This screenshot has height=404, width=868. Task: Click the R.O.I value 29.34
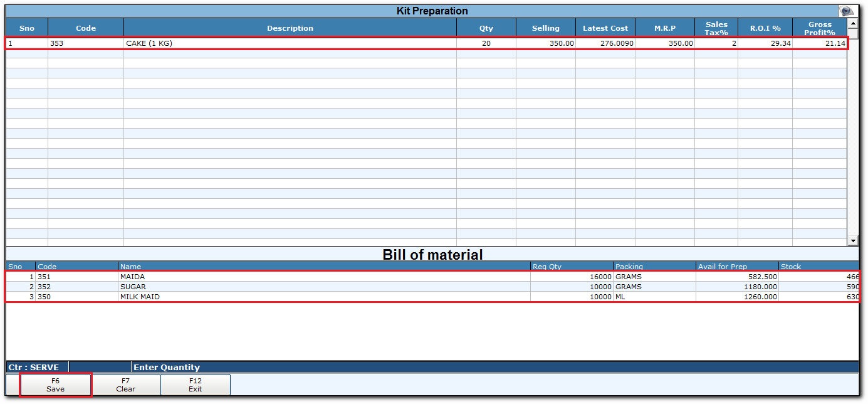point(765,43)
